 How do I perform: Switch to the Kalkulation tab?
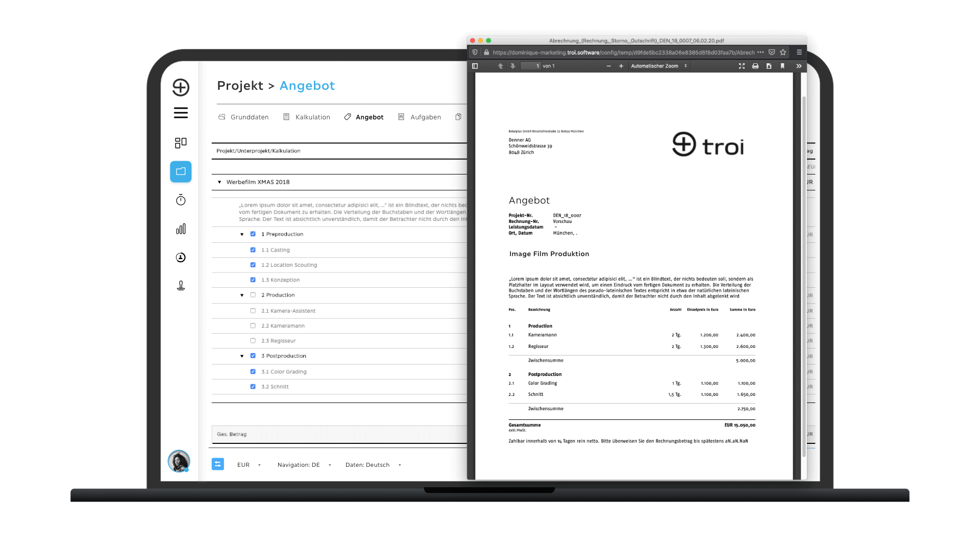(x=312, y=117)
